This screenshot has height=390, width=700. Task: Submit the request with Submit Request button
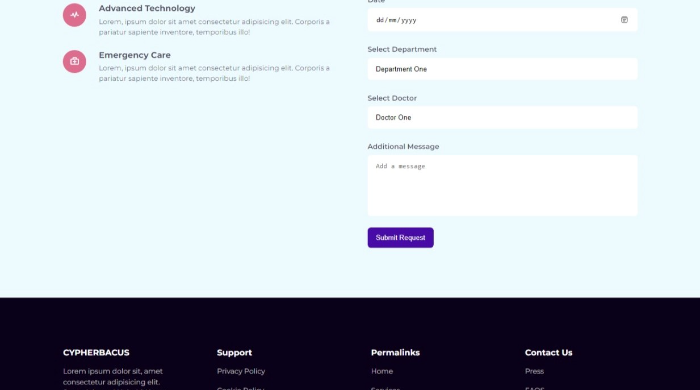(400, 237)
